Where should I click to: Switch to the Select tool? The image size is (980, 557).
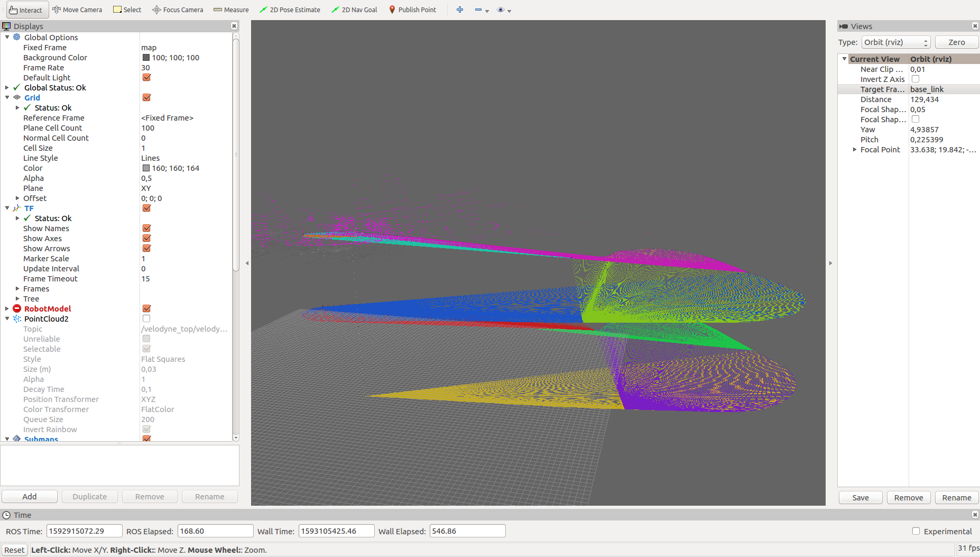coord(127,10)
